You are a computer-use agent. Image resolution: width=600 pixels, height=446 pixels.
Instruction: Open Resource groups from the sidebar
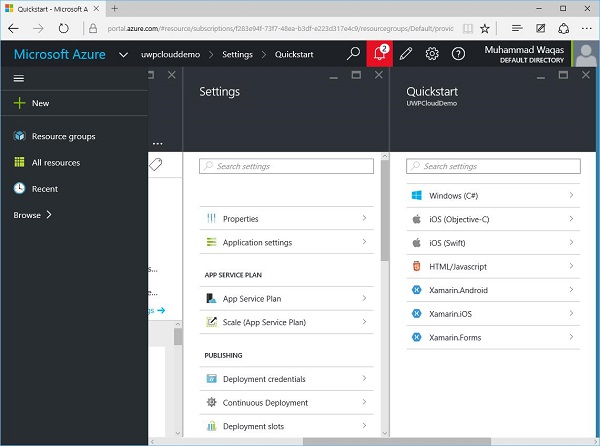click(64, 136)
